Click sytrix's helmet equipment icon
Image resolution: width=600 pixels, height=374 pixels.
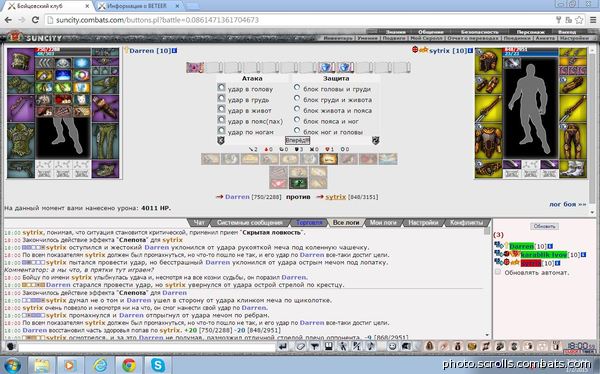click(x=488, y=61)
